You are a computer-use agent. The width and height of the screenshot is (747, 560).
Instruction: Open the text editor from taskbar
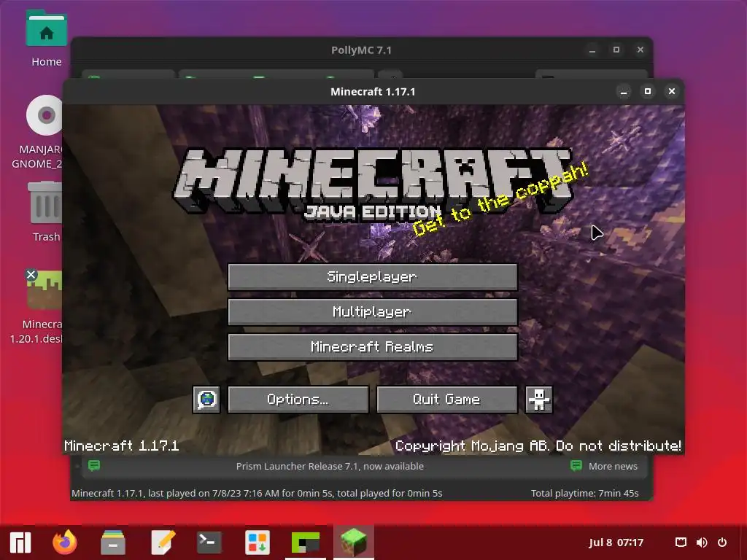[163, 542]
